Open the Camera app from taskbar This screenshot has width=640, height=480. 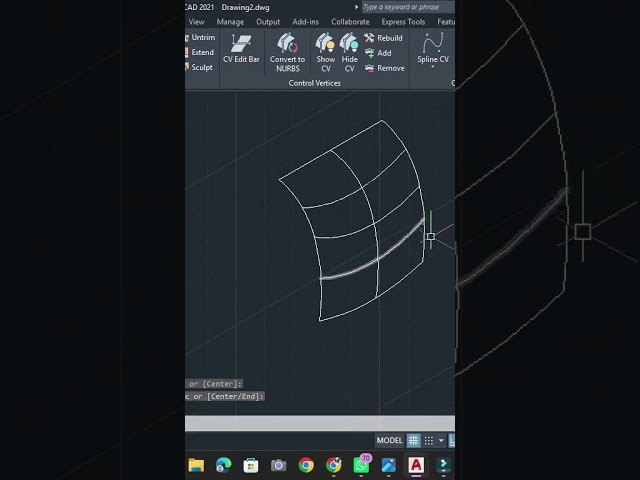[x=278, y=465]
